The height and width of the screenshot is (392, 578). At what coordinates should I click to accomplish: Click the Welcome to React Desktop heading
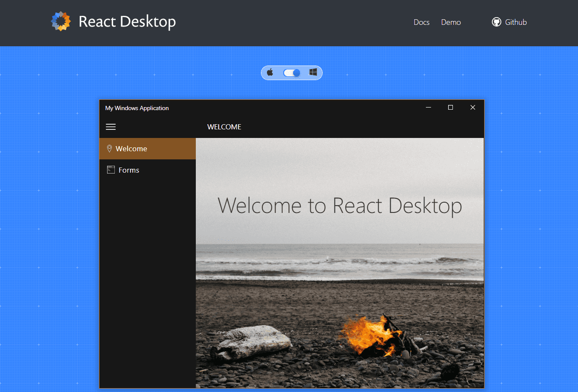point(339,206)
